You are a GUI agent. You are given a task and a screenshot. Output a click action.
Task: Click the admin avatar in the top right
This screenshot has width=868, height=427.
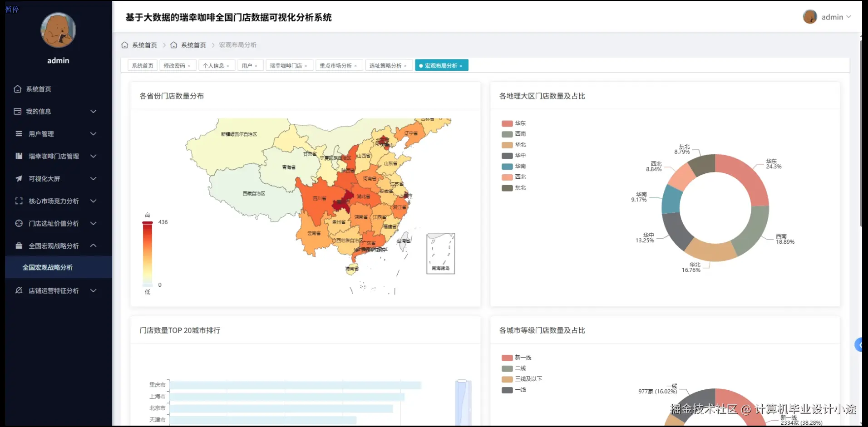[810, 17]
